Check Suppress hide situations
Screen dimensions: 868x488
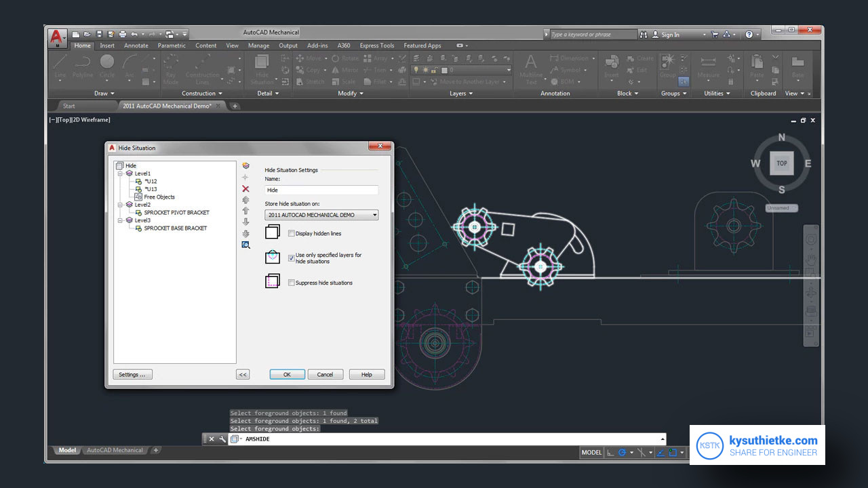click(292, 283)
